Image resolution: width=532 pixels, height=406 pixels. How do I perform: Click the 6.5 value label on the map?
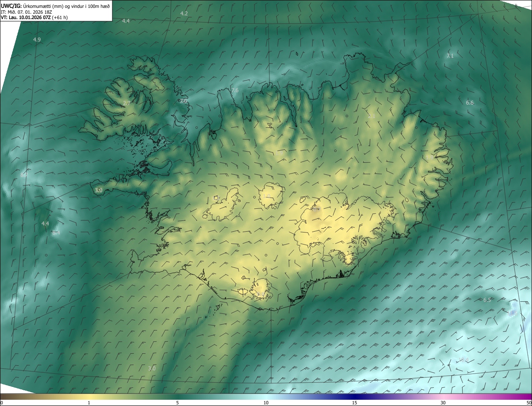coord(487,300)
